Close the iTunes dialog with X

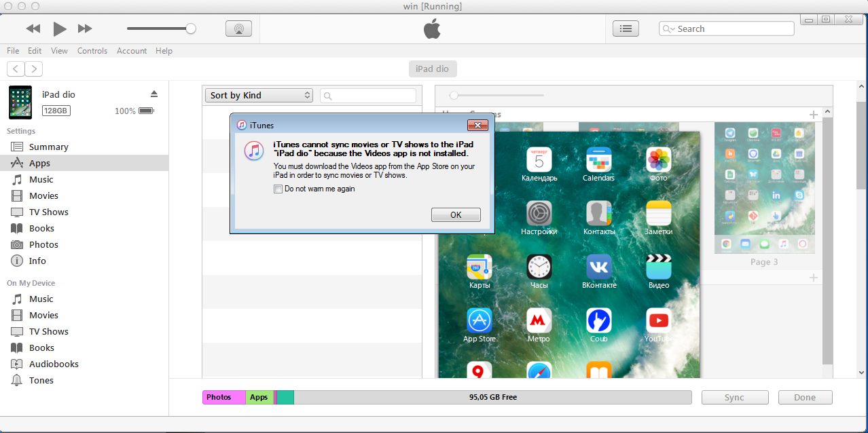point(477,126)
